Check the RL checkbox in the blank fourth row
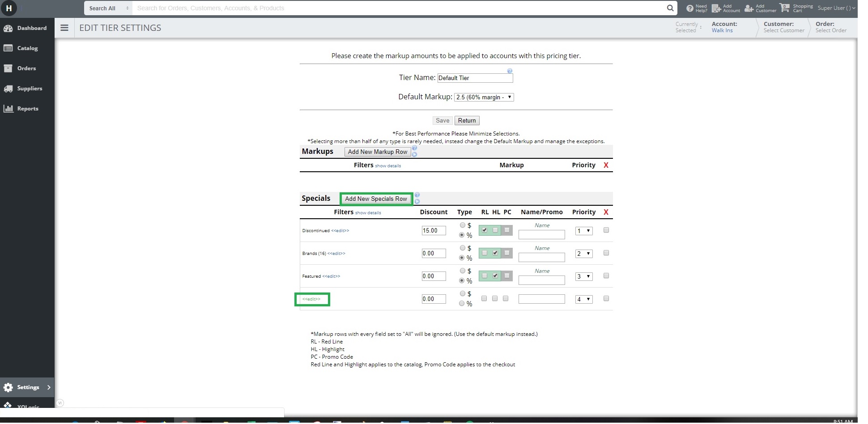The width and height of the screenshot is (868, 424). [x=484, y=298]
